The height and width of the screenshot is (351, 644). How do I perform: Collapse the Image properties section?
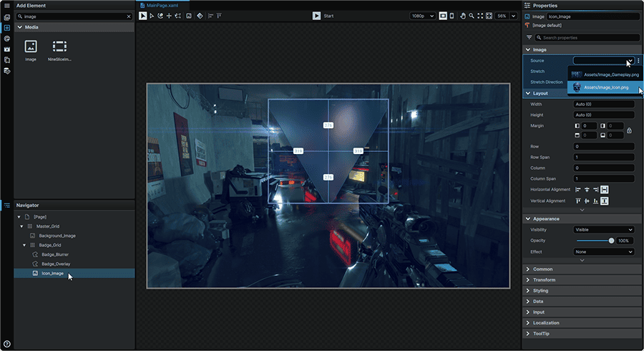[528, 49]
